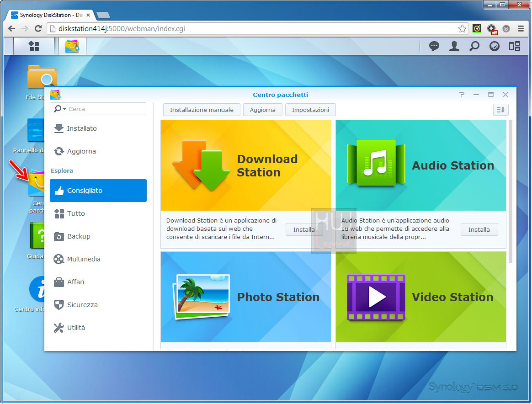Click the Download Station arrows icon
Image resolution: width=532 pixels, height=404 pixels.
pyautogui.click(x=201, y=165)
